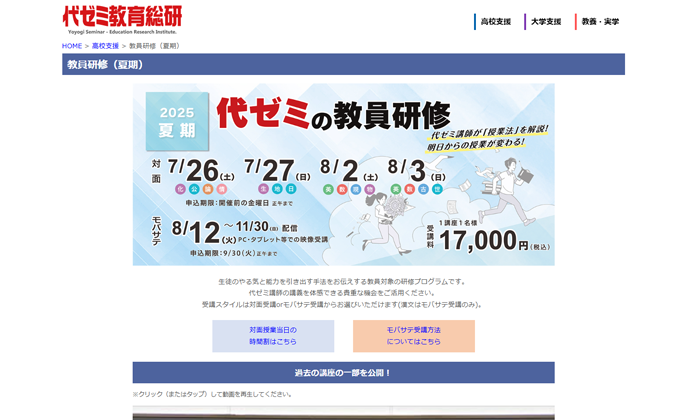Click the 日 subject circle under 7/27
The height and width of the screenshot is (420, 700).
click(x=291, y=189)
